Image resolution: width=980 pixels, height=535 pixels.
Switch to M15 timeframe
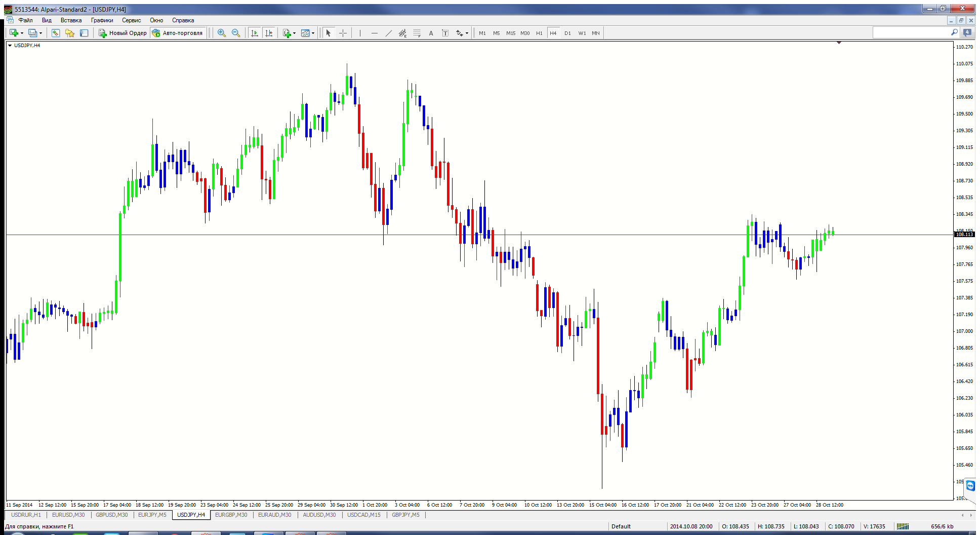click(x=511, y=33)
